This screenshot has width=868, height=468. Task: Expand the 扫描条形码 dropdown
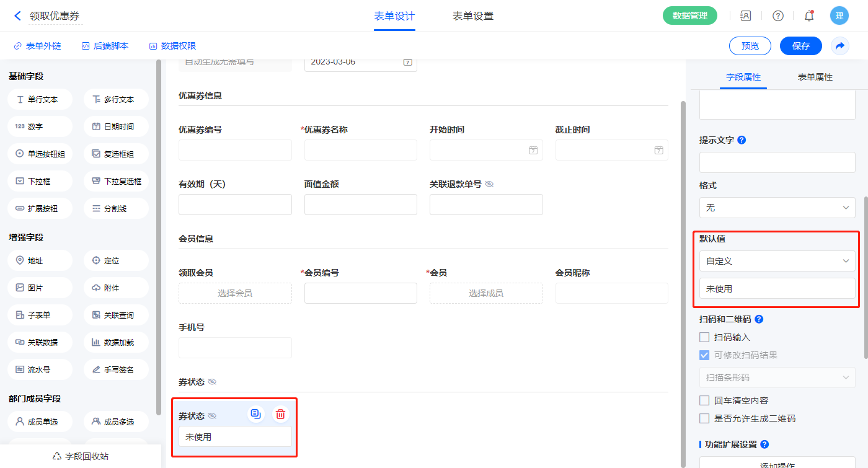(777, 377)
